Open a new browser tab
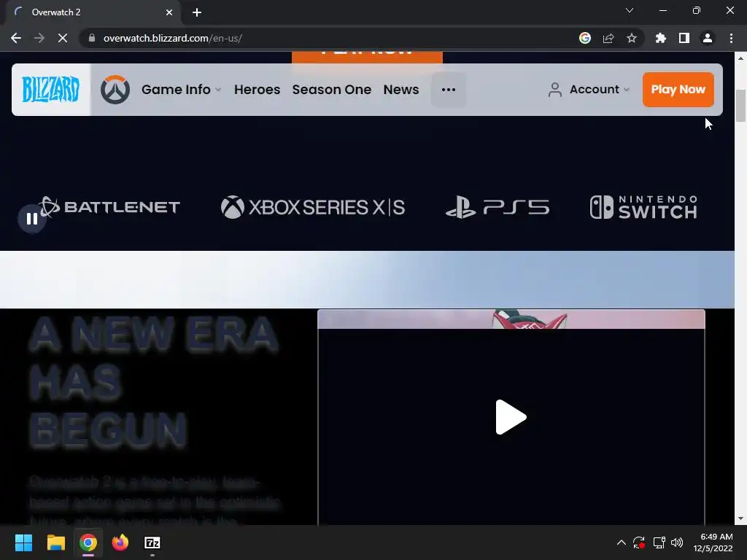Image resolution: width=747 pixels, height=560 pixels. coord(197,12)
